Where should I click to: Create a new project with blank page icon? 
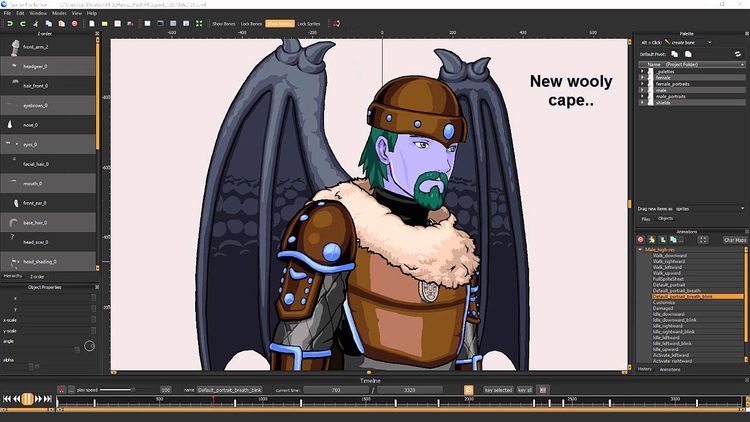[92, 23]
